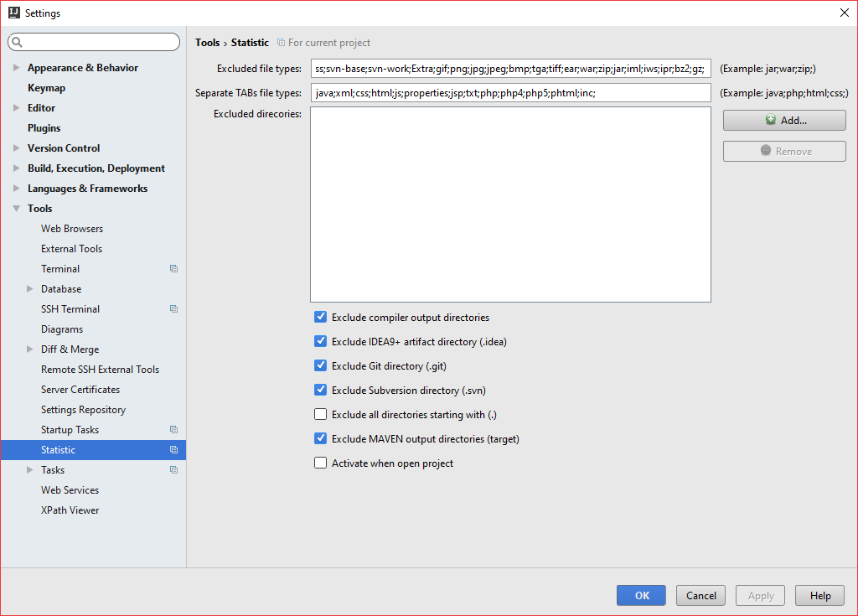Click the OK button
The width and height of the screenshot is (858, 616).
pos(641,595)
